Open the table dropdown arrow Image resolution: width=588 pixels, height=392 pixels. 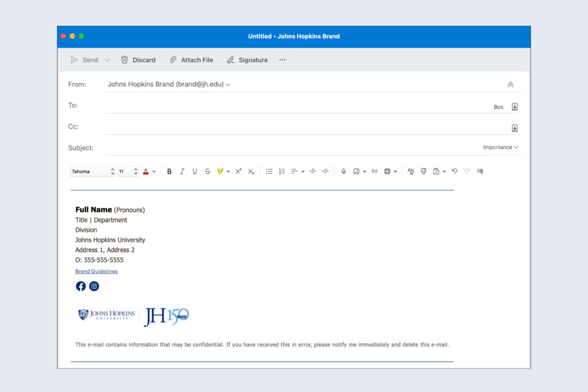(x=396, y=172)
